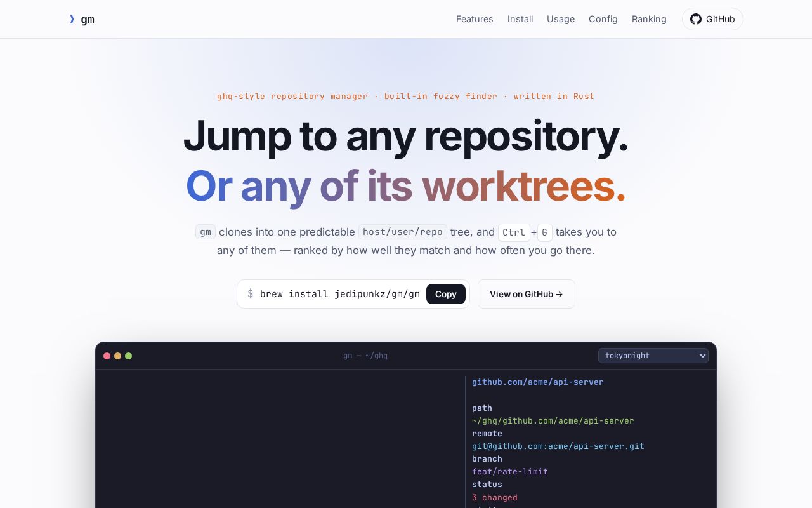Image resolution: width=812 pixels, height=508 pixels.
Task: Click the red terminal window dot
Action: [x=107, y=356]
